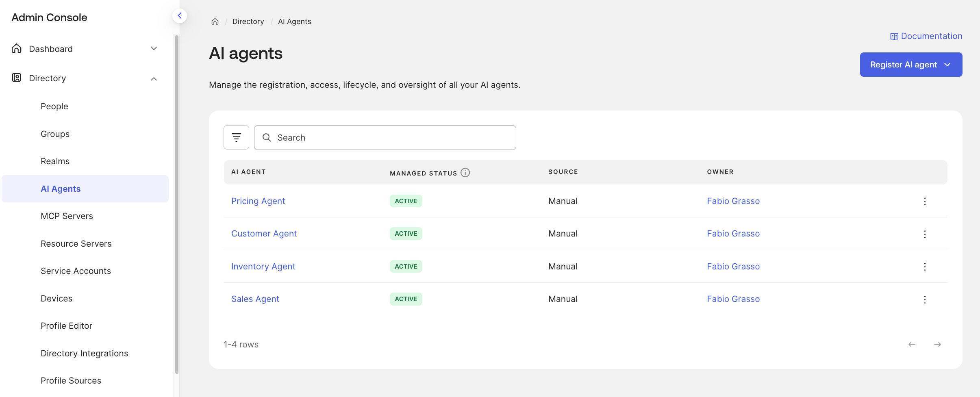Open the filter options icon
This screenshot has width=980, height=397.
[236, 137]
